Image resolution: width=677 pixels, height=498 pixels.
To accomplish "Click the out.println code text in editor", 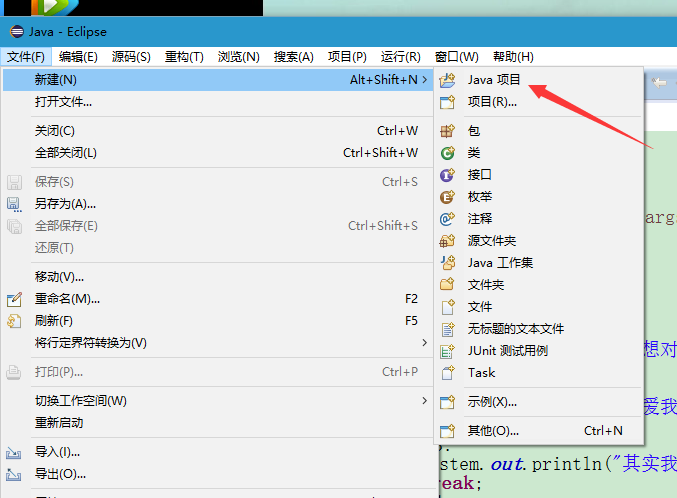I will click(x=546, y=464).
